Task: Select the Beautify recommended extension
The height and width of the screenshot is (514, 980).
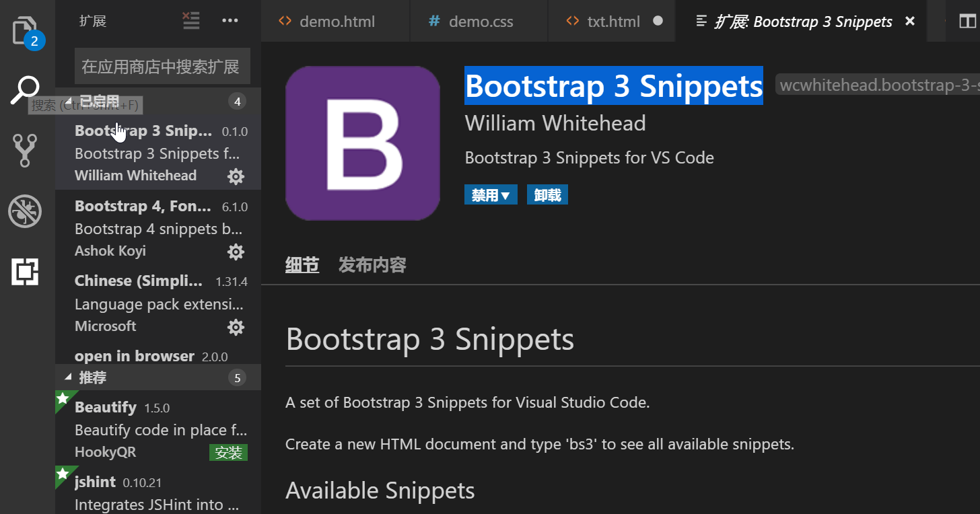Action: 158,427
